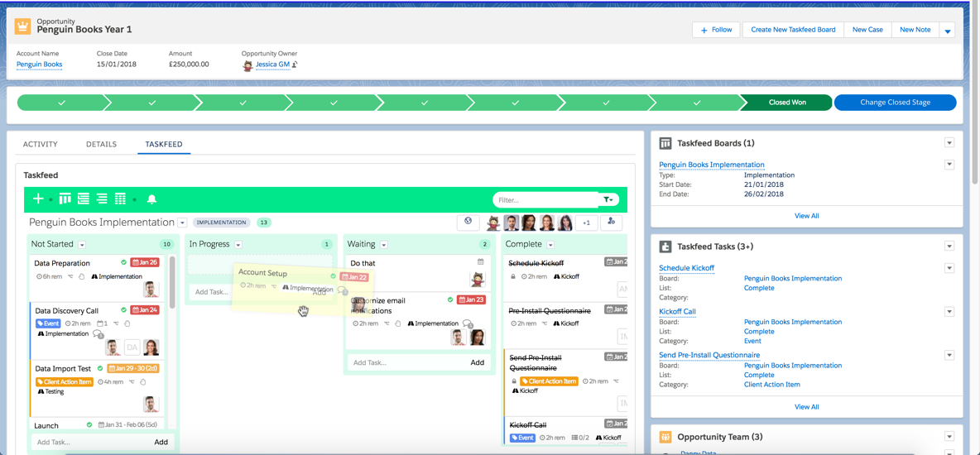Open Penguin Books Implementation board link in panel

click(x=712, y=165)
